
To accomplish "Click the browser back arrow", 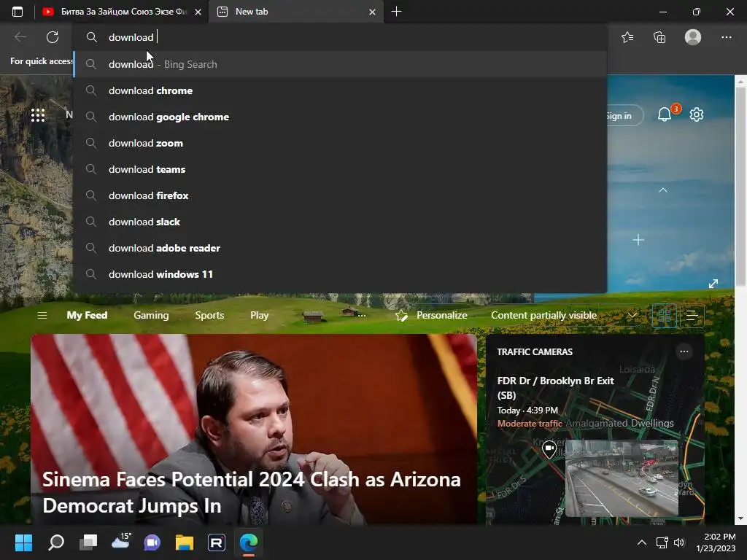I will tap(20, 37).
